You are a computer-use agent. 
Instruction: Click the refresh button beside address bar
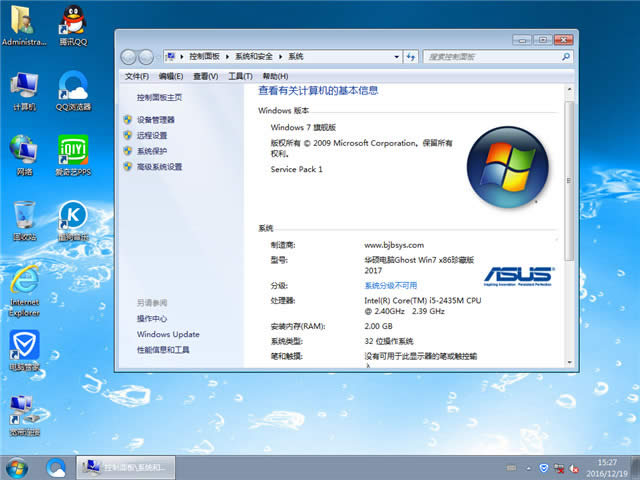click(x=411, y=57)
